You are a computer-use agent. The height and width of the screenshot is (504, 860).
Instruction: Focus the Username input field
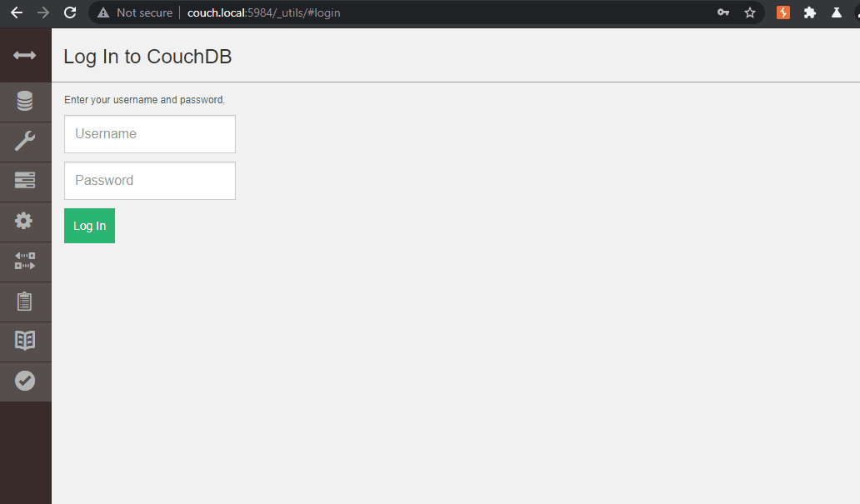(150, 134)
